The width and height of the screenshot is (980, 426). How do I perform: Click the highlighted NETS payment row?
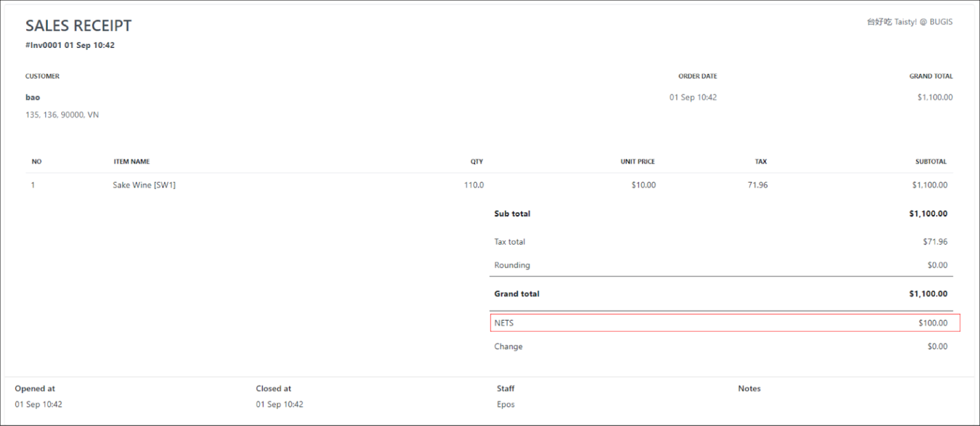point(724,323)
